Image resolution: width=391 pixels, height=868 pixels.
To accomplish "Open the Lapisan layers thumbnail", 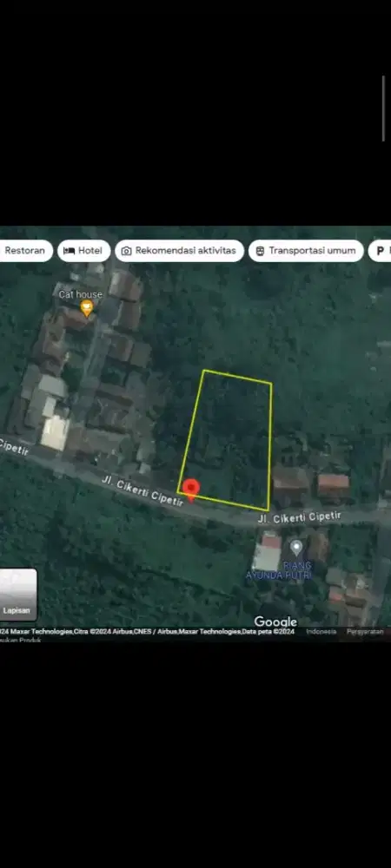I will [19, 595].
